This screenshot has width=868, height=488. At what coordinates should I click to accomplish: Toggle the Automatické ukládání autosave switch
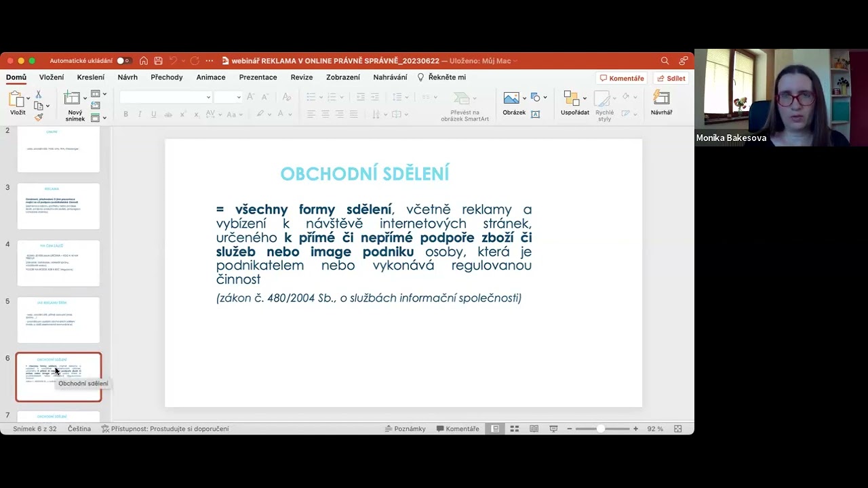[124, 61]
